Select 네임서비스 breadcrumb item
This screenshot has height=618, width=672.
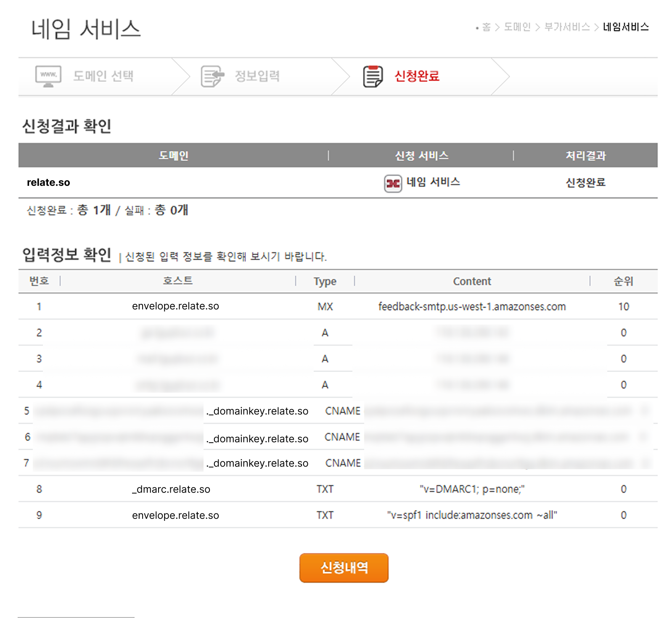click(x=626, y=27)
